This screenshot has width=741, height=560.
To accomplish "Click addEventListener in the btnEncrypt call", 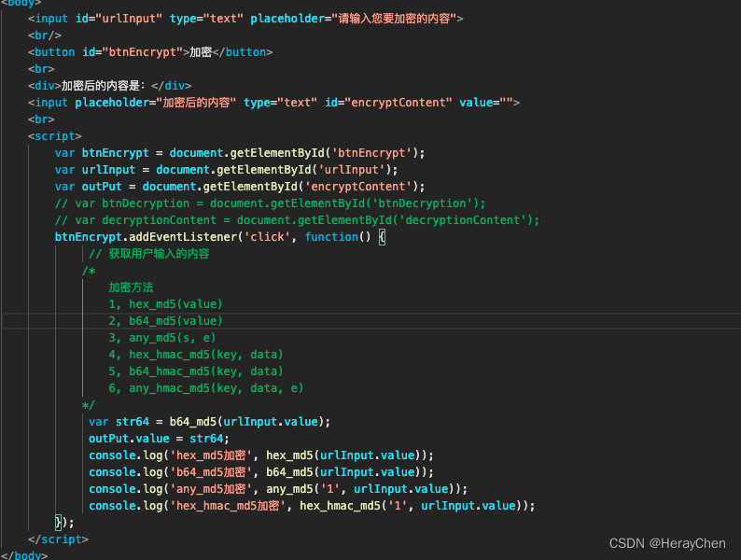I will pyautogui.click(x=182, y=237).
